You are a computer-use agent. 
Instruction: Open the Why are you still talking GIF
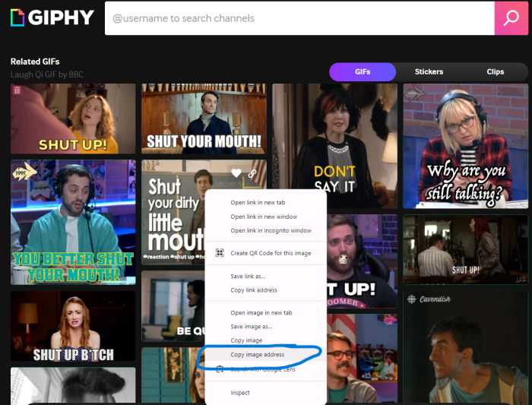465,146
